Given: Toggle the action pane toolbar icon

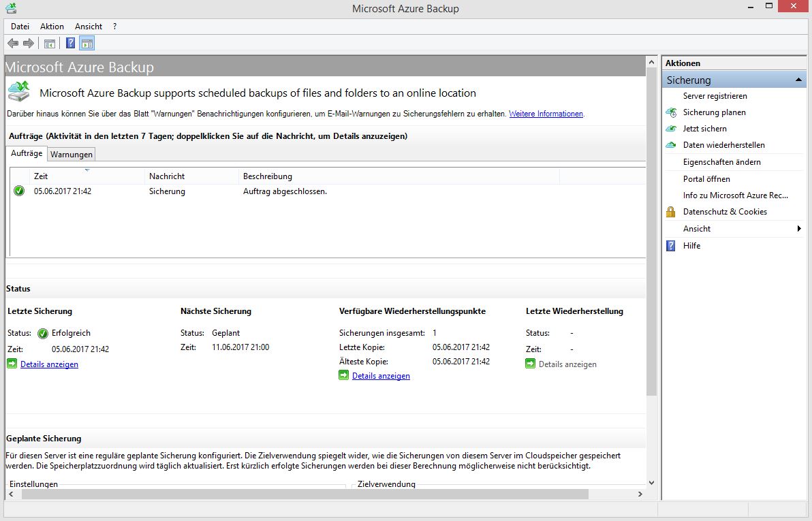Looking at the screenshot, I should point(87,43).
